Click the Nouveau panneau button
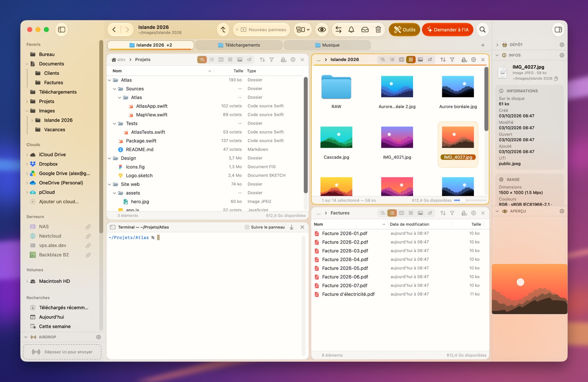 (261, 30)
